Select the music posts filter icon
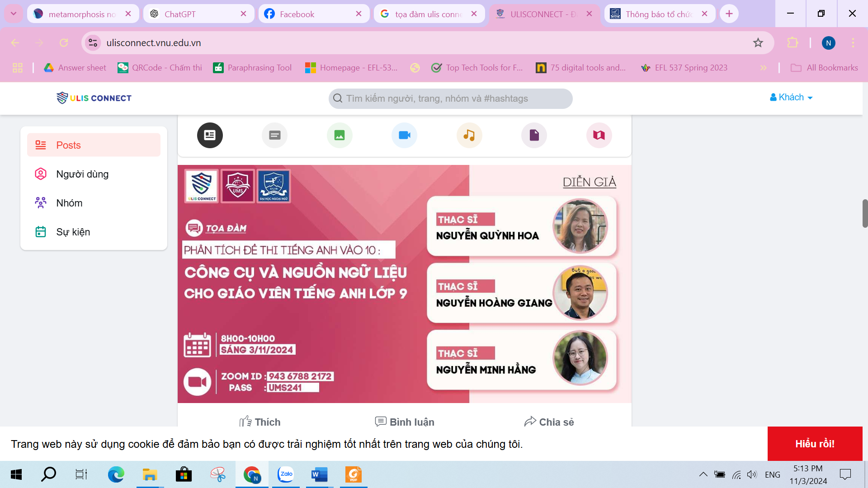 click(469, 135)
